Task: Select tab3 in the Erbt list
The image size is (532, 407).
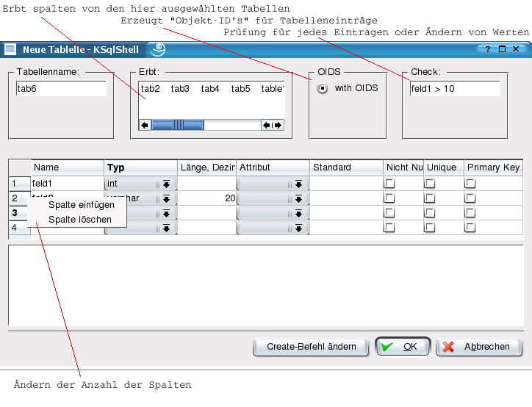Action: [x=180, y=89]
